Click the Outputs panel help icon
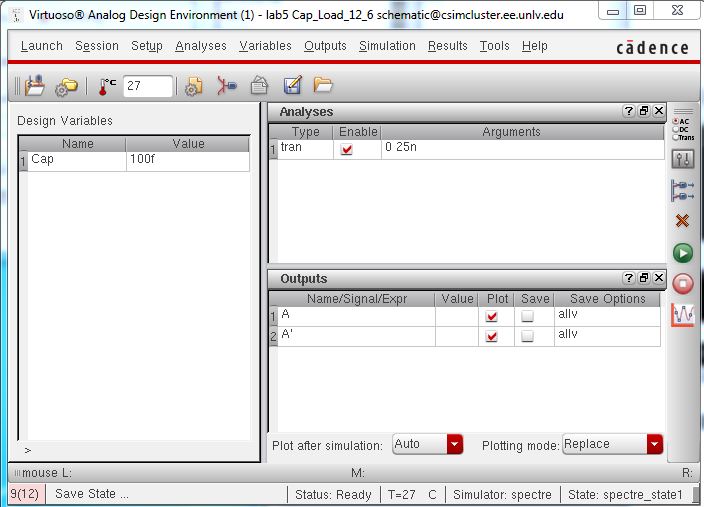 (x=629, y=278)
